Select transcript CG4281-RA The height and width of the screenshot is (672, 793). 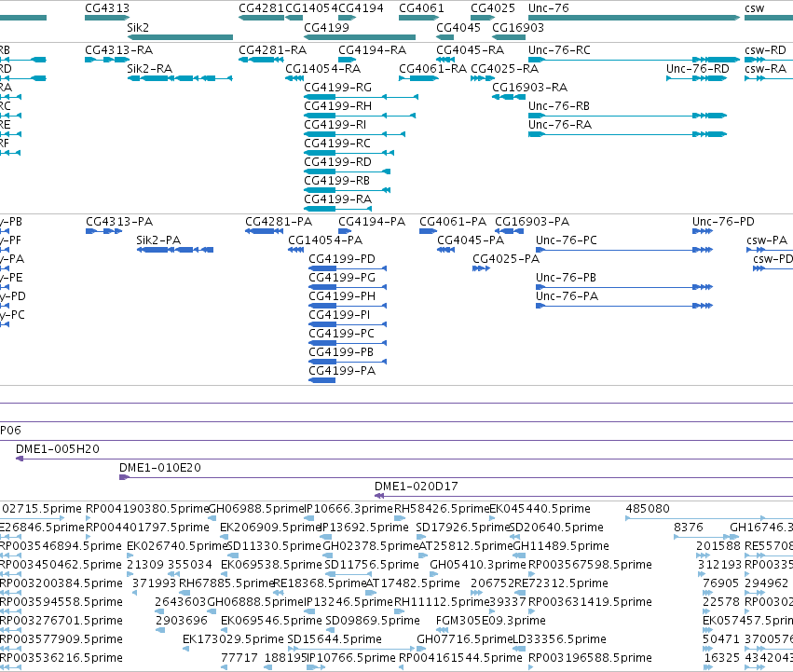tap(273, 50)
